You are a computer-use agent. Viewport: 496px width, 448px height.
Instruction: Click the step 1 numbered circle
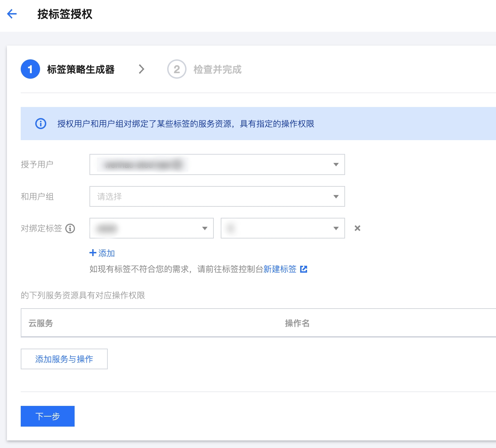tap(30, 69)
